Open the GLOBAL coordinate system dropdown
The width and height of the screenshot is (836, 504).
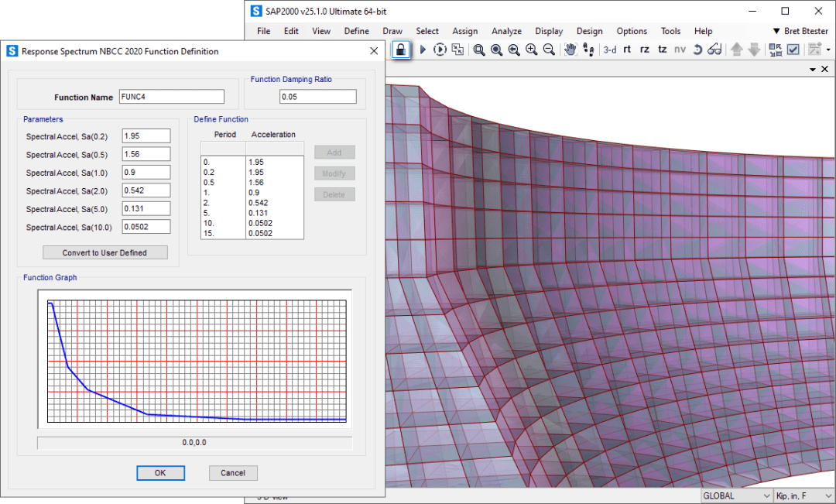coord(737,495)
